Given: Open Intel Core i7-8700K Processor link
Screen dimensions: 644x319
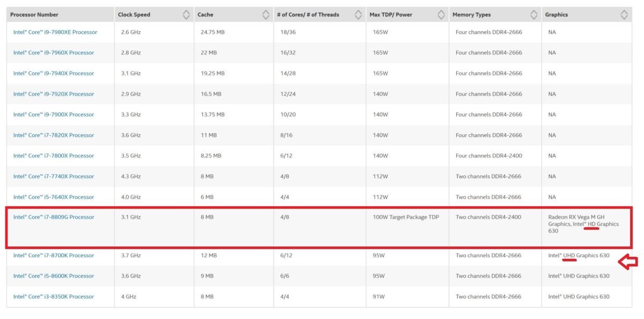Looking at the screenshot, I should click(54, 256).
